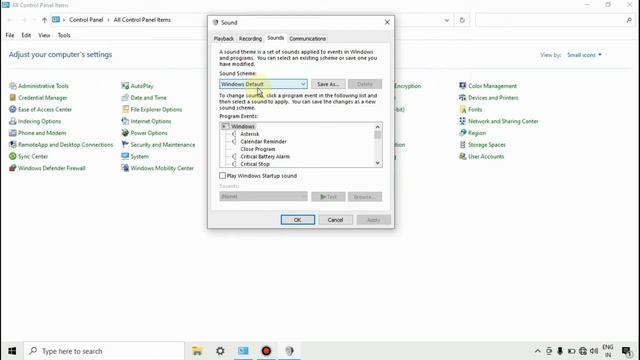Select Critical Stop event
Screen dimensions: 640x360
click(255, 164)
